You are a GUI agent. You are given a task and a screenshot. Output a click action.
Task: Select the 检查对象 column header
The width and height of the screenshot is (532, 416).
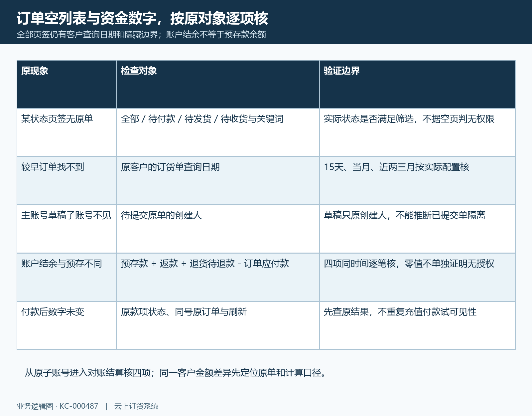[x=218, y=84]
